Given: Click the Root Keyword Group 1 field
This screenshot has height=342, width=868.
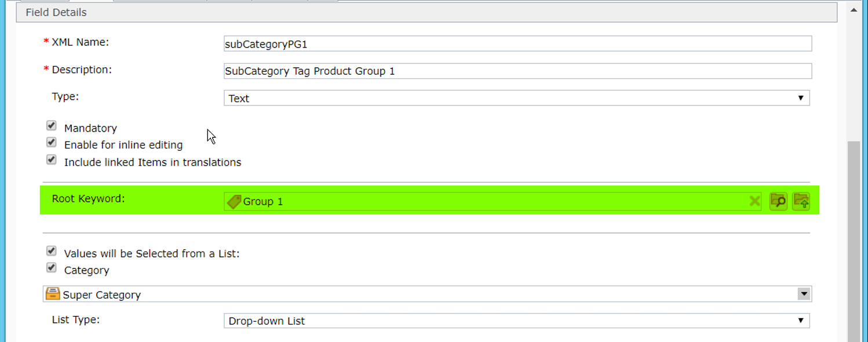Looking at the screenshot, I should click(x=493, y=201).
